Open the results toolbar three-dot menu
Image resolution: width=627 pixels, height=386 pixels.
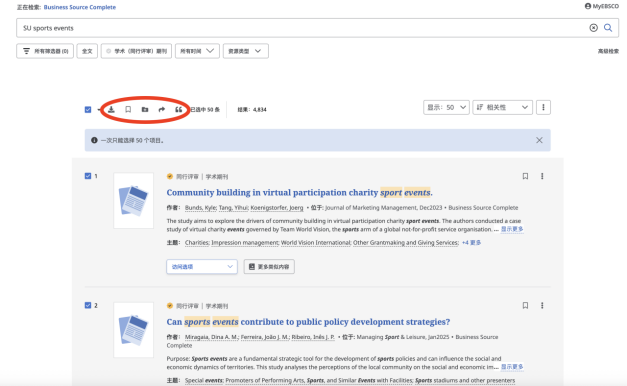tap(543, 107)
